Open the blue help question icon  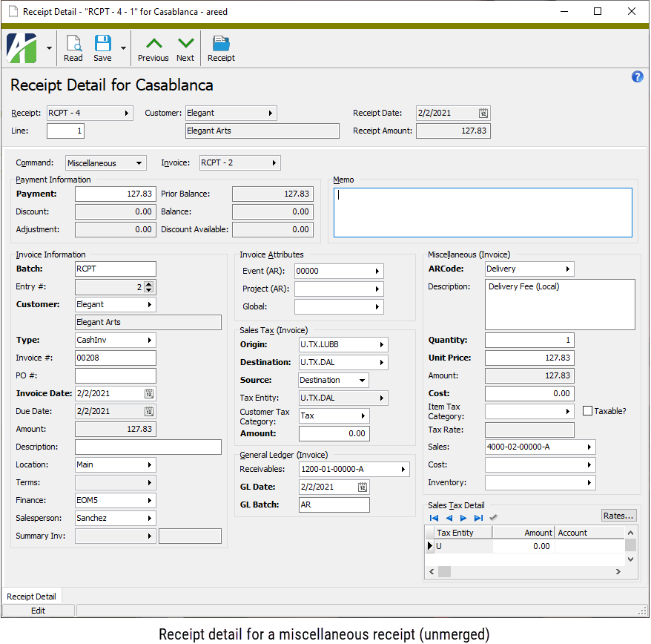pos(637,77)
